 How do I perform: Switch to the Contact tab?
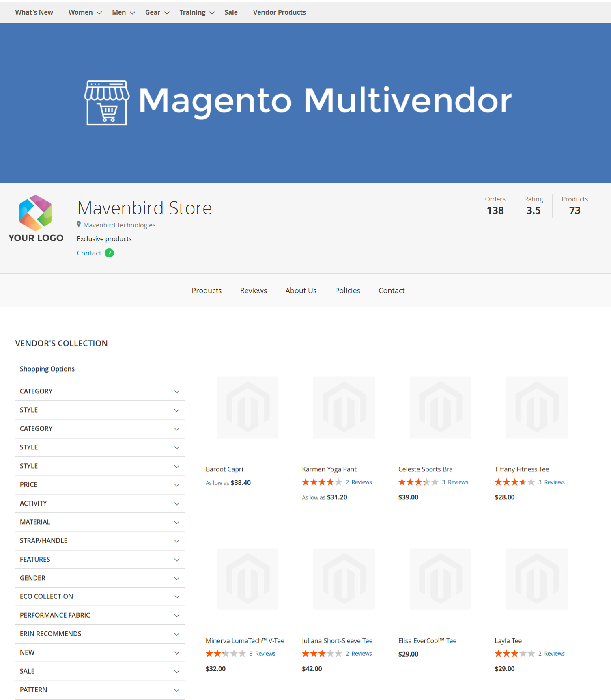point(392,290)
